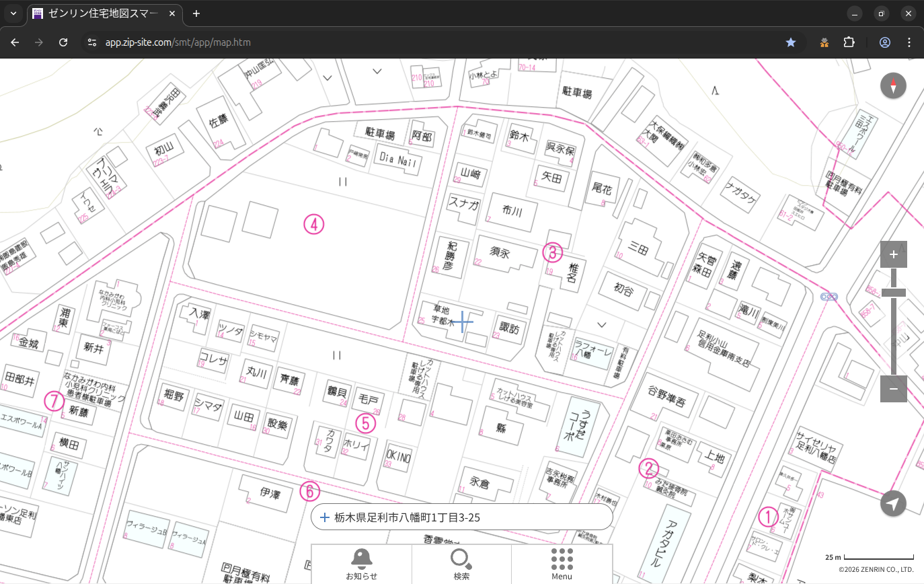Open Chrome's three-dot menu
Image resolution: width=924 pixels, height=584 pixels.
[x=909, y=42]
